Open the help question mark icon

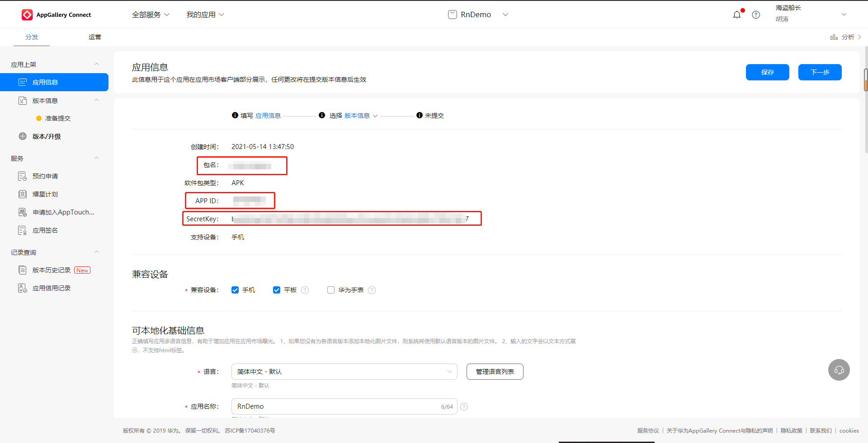[755, 15]
